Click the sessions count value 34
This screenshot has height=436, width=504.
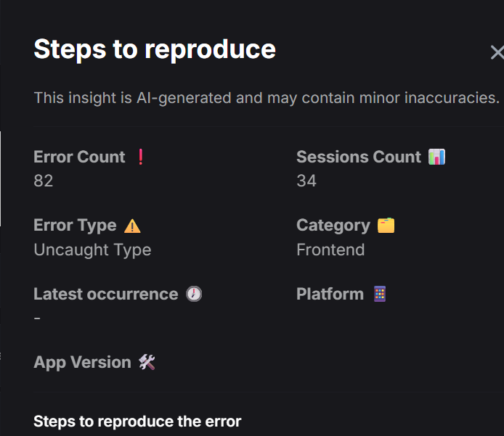306,181
